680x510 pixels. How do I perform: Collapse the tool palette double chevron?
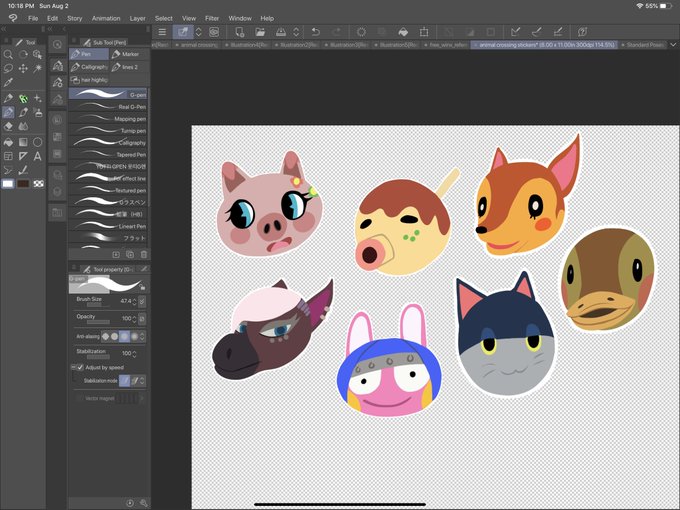(x=3, y=29)
